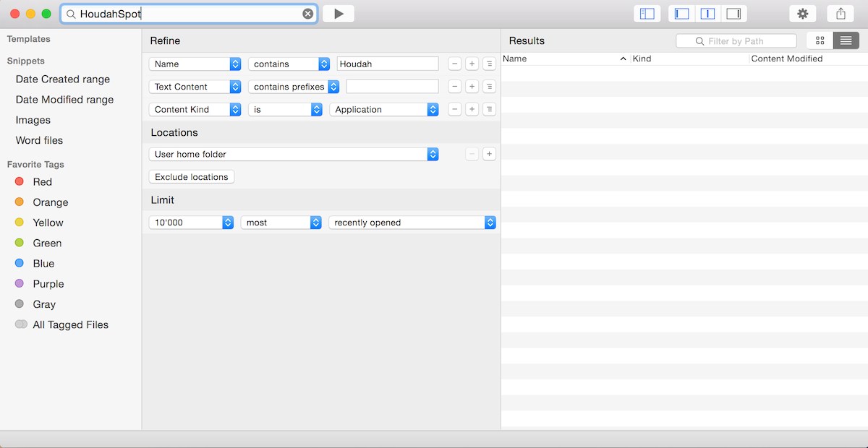868x448 pixels.
Task: Add a criterion after the Content Kind row
Action: pos(472,110)
